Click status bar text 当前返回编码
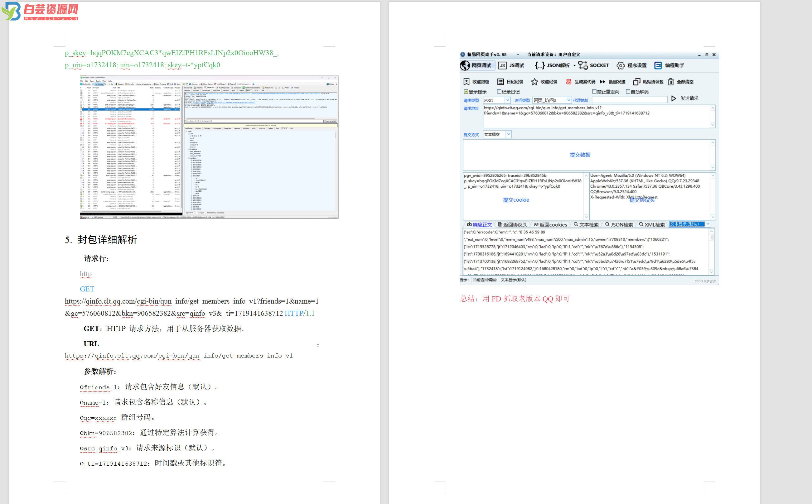Viewport: 812px width, 504px height. 485,280
